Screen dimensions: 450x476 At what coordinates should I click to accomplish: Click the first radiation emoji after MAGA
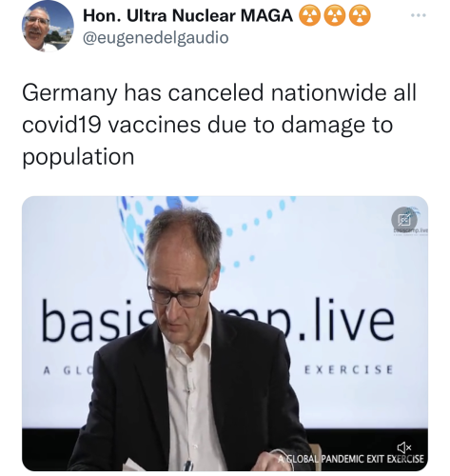tap(310, 16)
